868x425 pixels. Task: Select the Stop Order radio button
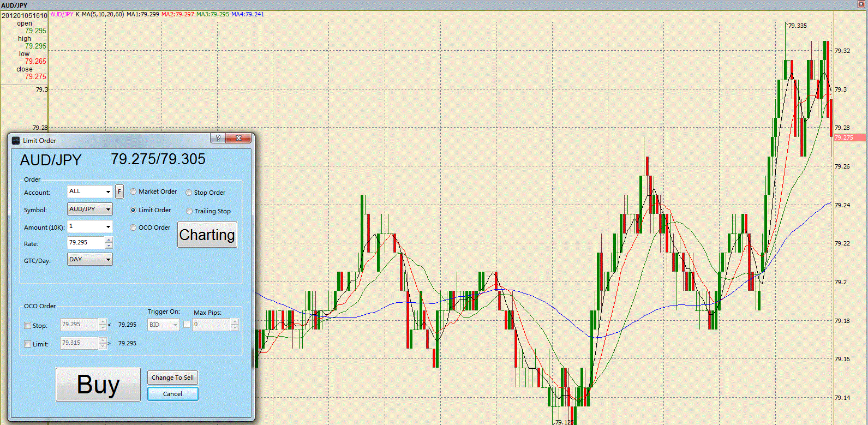click(x=189, y=193)
